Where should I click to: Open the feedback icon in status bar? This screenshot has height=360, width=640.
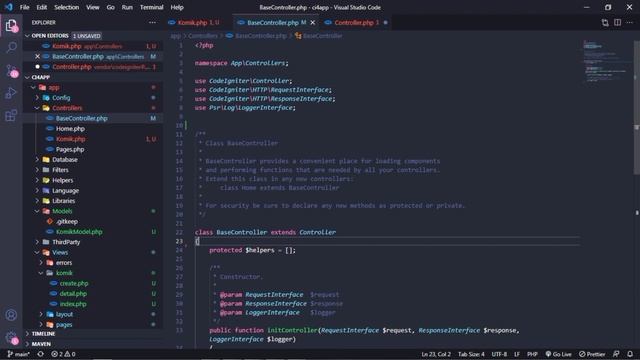[616, 354]
